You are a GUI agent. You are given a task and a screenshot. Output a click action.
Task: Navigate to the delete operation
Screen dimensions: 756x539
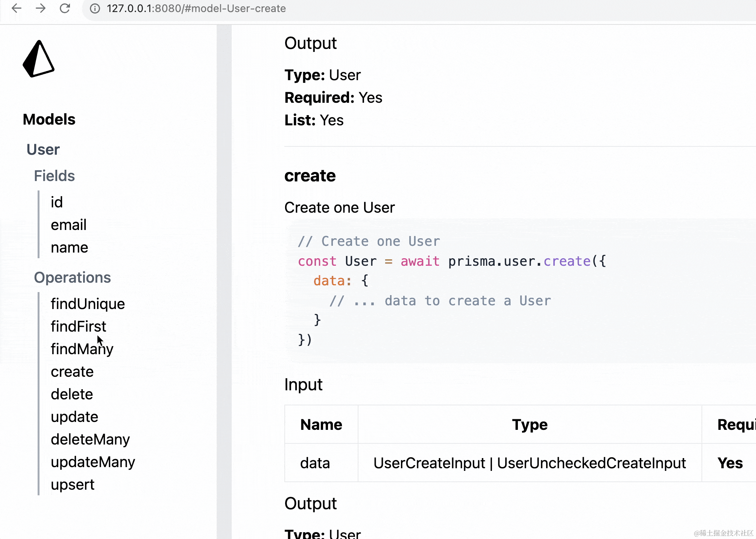tap(71, 394)
